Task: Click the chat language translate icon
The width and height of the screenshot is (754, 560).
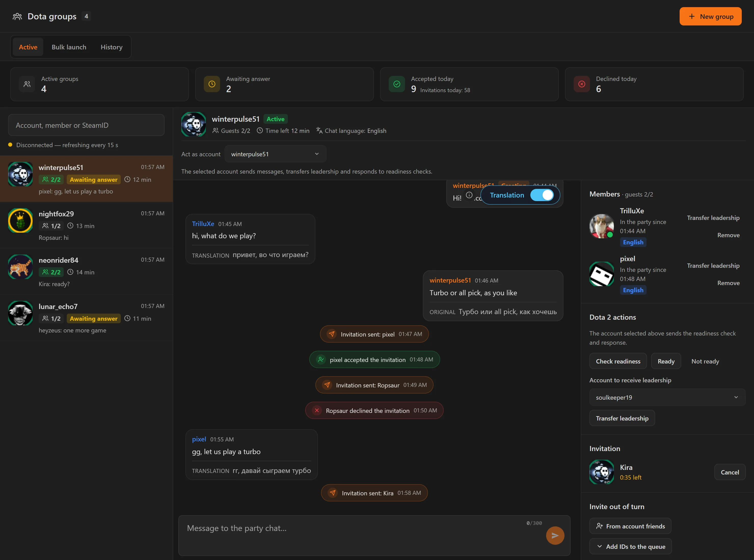Action: 319,131
